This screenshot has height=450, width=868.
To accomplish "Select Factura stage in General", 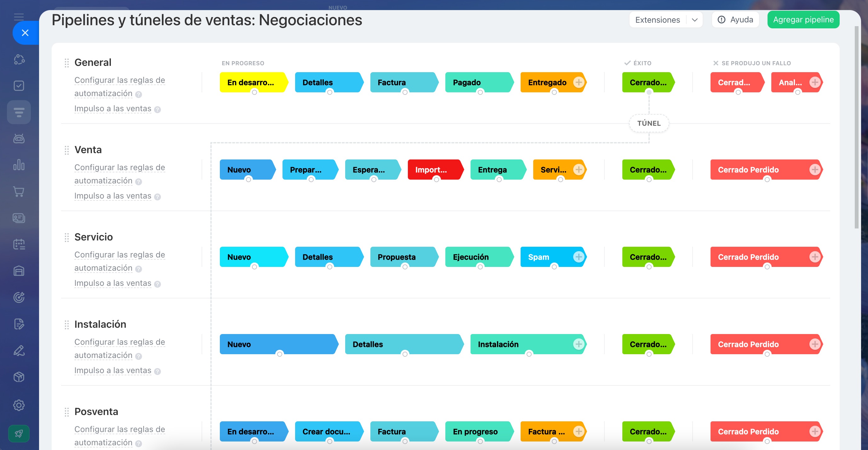I will (x=404, y=82).
